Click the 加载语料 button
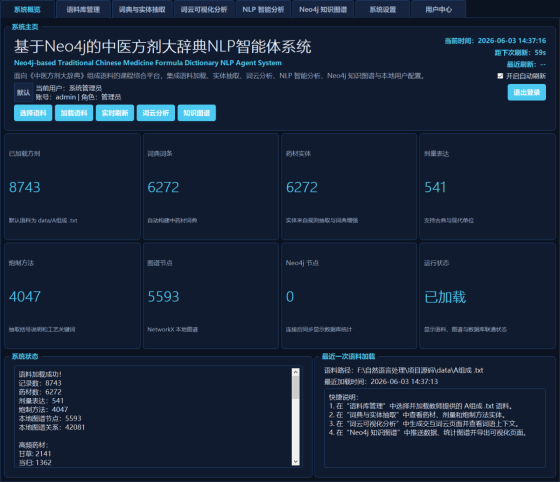Viewport: 560px width, 483px height. tap(74, 113)
